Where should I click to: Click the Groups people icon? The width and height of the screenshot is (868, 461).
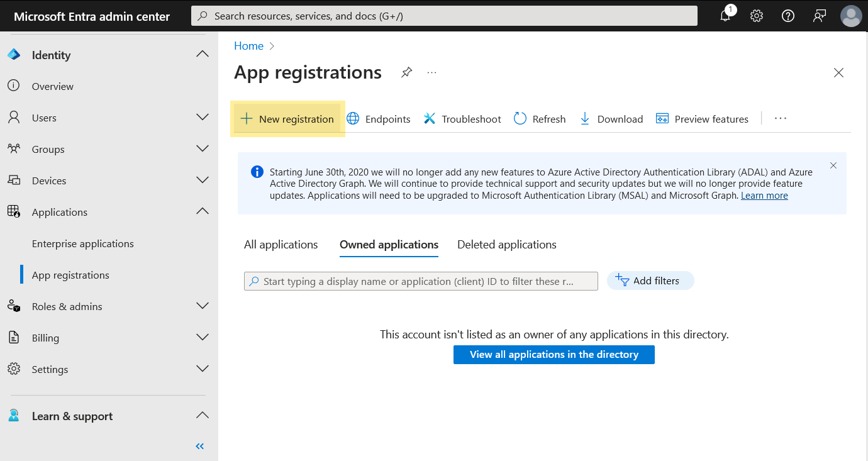pos(14,148)
